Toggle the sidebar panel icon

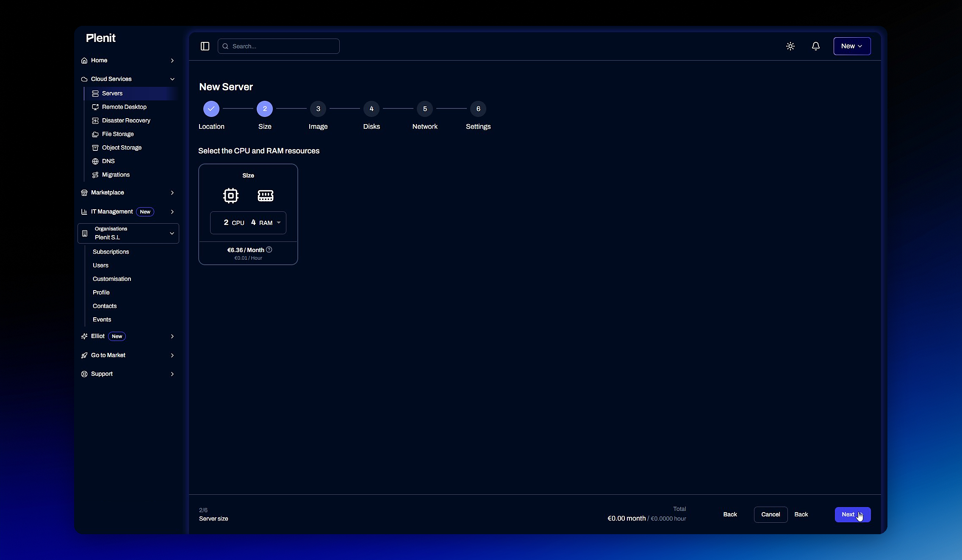205,46
